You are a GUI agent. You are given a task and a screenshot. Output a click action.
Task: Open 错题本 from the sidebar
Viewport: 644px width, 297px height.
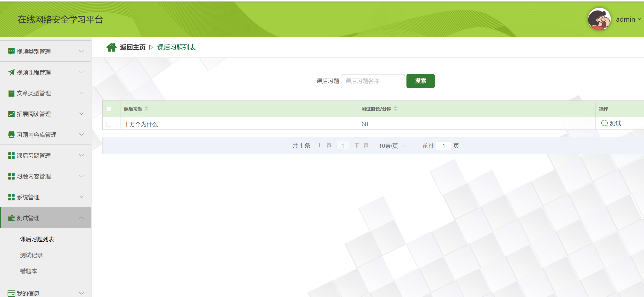pyautogui.click(x=28, y=271)
